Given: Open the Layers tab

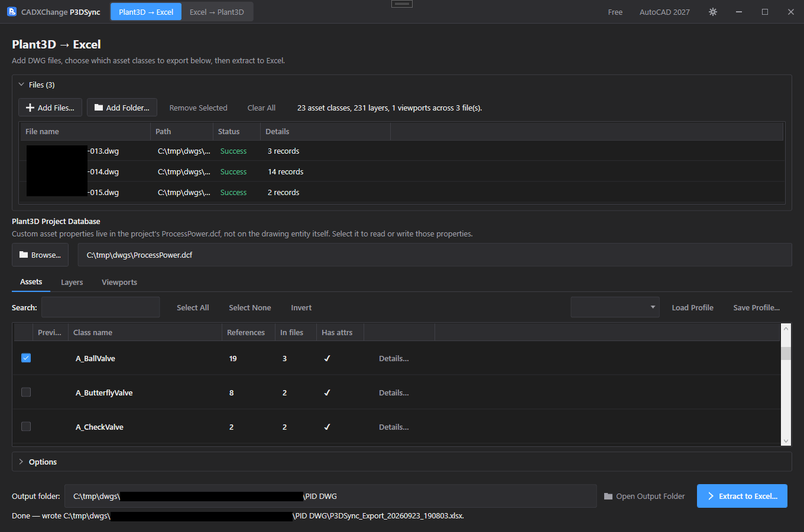Looking at the screenshot, I should pos(72,282).
